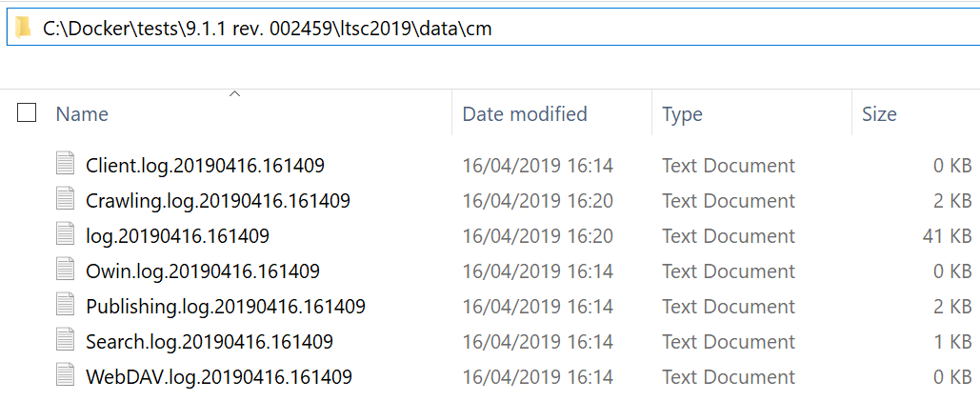
Task: Click the Owin.log file's document icon
Action: [66, 271]
